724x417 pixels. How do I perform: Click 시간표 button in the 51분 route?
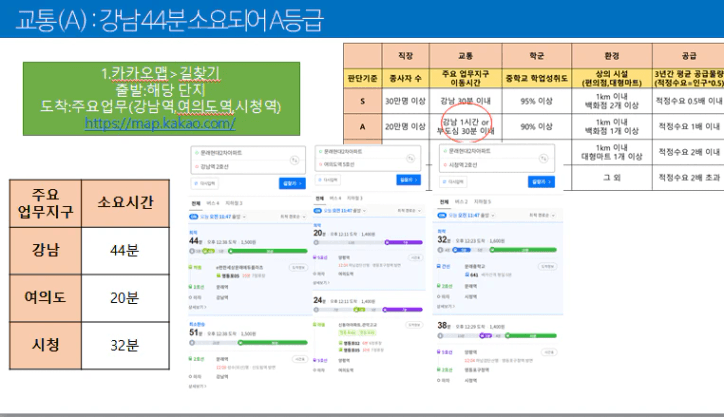300,359
